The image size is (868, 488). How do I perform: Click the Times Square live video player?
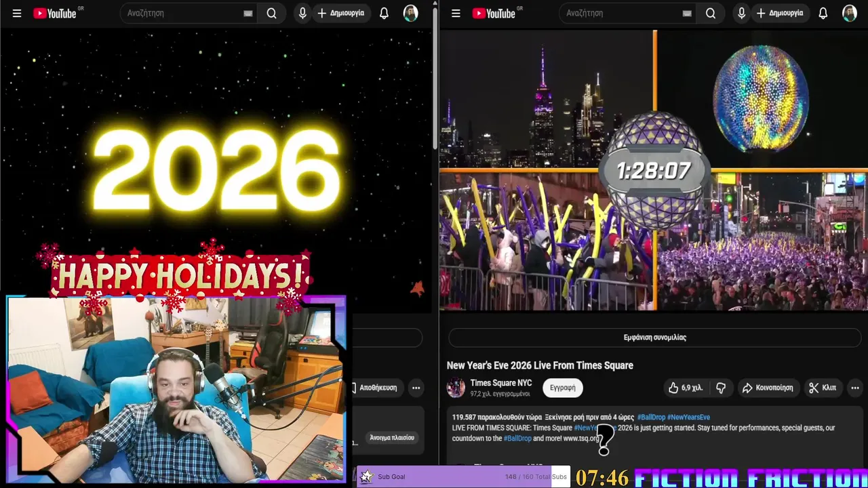click(x=654, y=169)
